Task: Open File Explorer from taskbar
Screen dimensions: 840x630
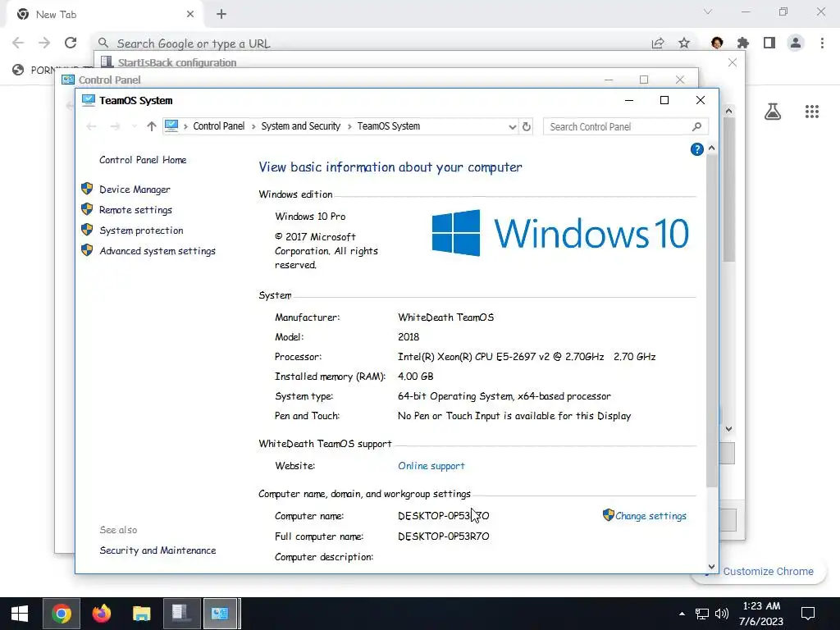Action: pyautogui.click(x=141, y=614)
